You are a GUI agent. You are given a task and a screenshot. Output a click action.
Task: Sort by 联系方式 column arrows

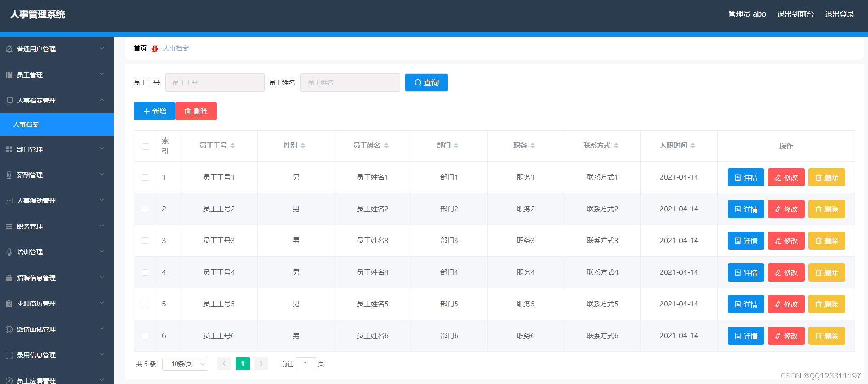click(616, 146)
